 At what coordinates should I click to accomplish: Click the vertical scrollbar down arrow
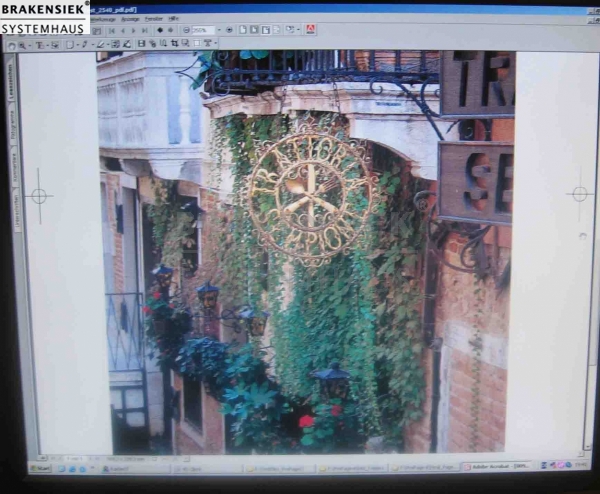pyautogui.click(x=588, y=446)
